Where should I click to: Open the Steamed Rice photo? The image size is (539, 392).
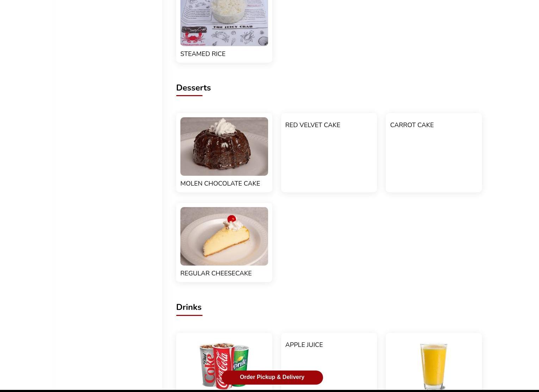[224, 23]
